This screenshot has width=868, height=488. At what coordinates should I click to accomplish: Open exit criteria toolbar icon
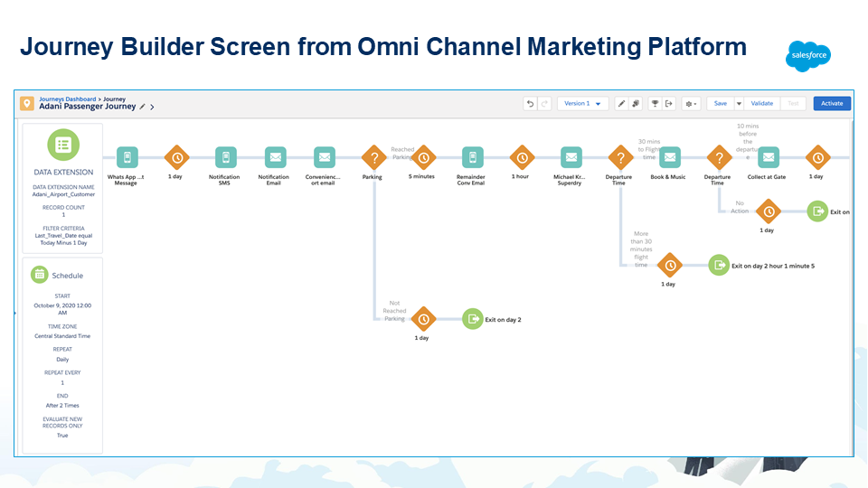669,103
